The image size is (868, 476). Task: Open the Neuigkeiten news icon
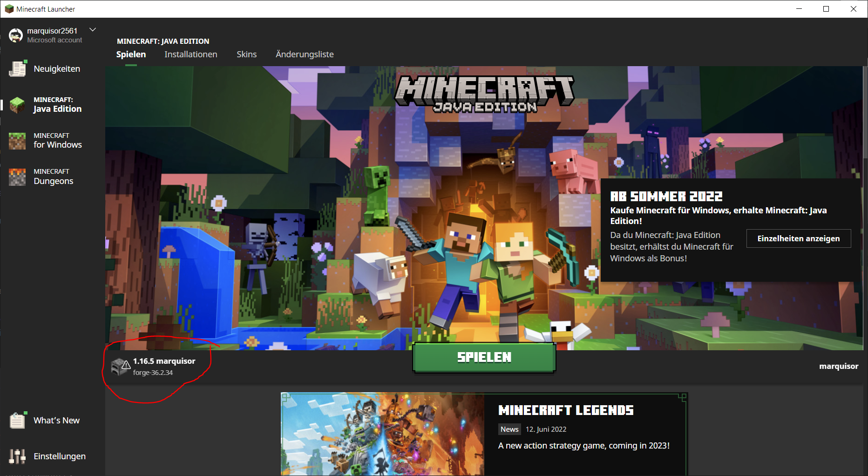click(x=18, y=68)
